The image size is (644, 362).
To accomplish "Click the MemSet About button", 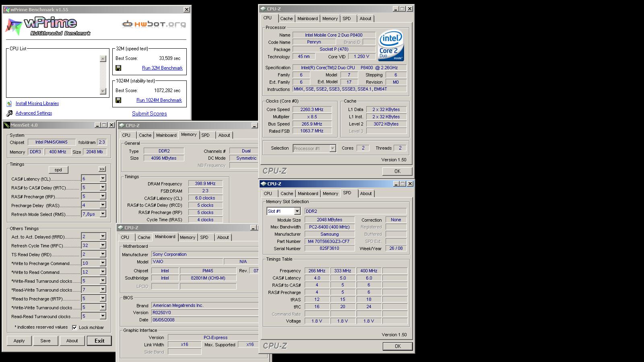I will pyautogui.click(x=72, y=341).
